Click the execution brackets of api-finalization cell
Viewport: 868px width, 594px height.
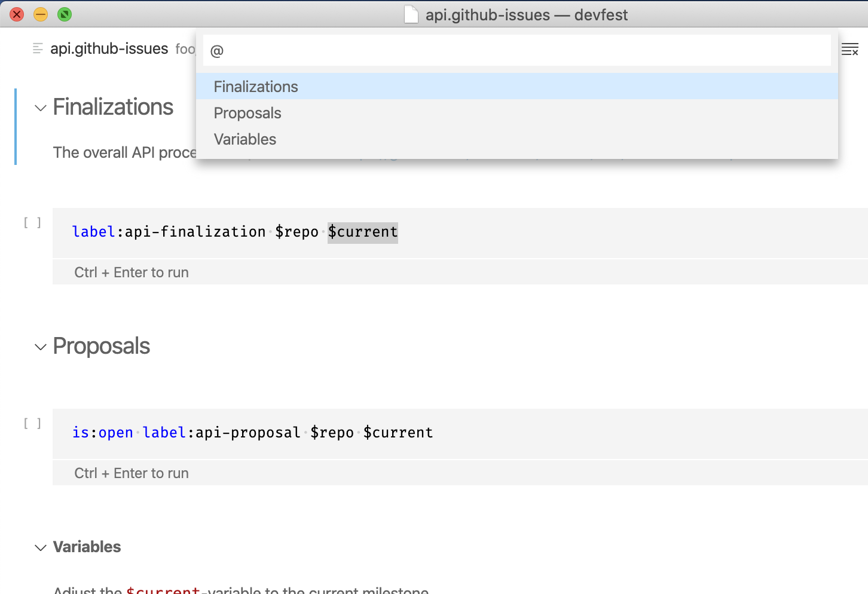(32, 223)
